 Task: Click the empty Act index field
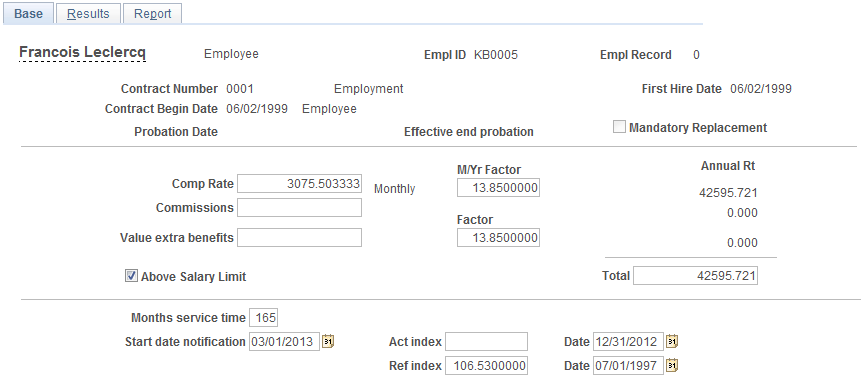tap(487, 342)
